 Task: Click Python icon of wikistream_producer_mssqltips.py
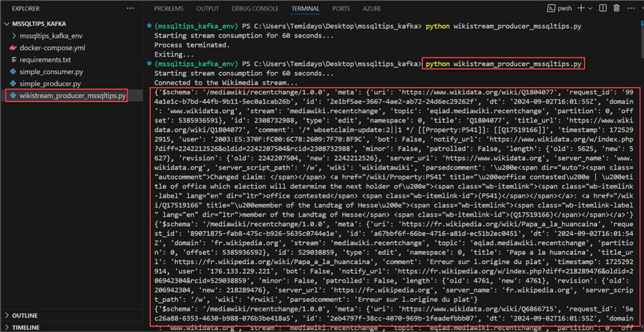13,96
